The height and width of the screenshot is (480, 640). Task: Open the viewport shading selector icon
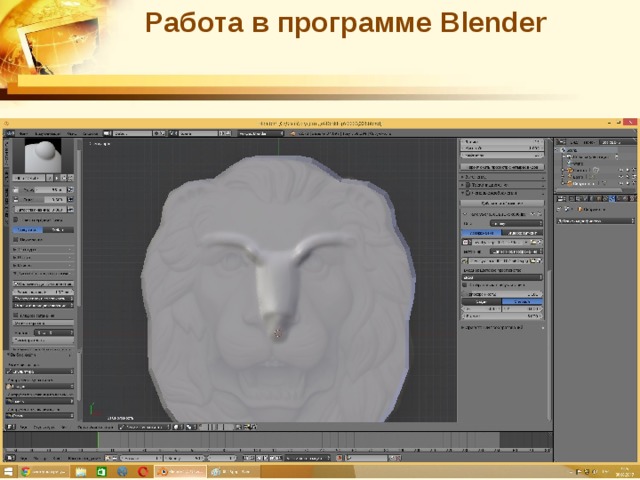(x=178, y=427)
